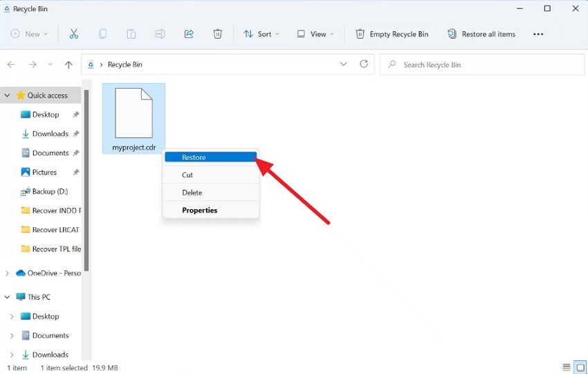The height and width of the screenshot is (374, 588).
Task: Open Desktop under This PC
Action: pos(46,317)
